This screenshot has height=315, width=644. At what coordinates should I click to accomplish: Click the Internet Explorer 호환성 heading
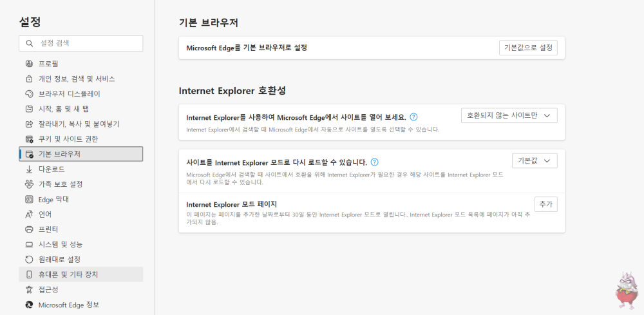click(232, 91)
